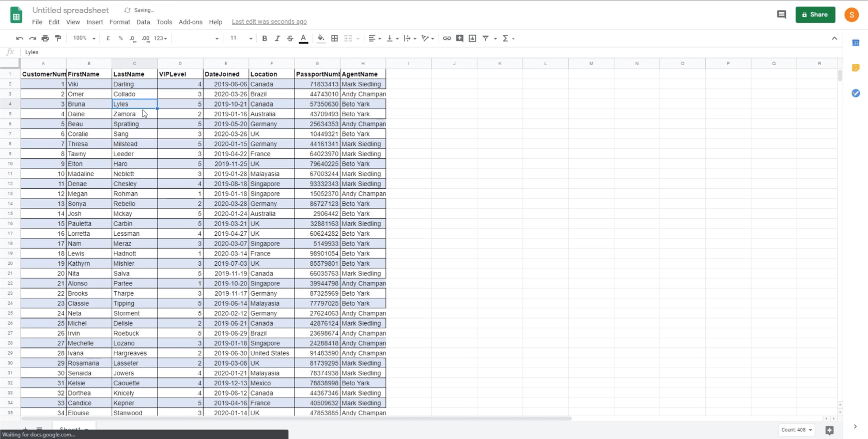This screenshot has height=439, width=868.
Task: Open horizontal align dropdown
Action: [x=375, y=38]
